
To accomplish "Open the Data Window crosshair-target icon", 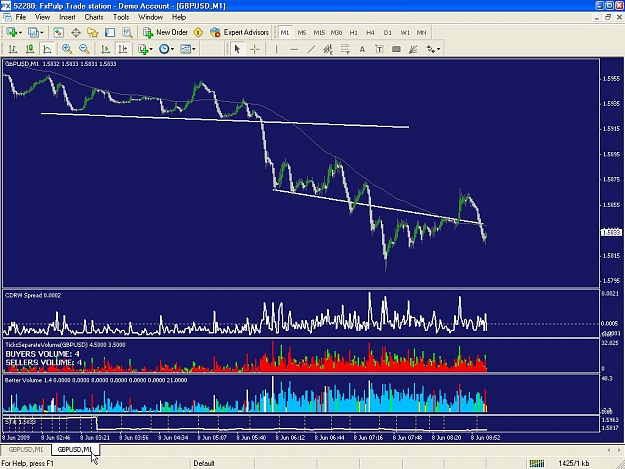I will point(76,33).
